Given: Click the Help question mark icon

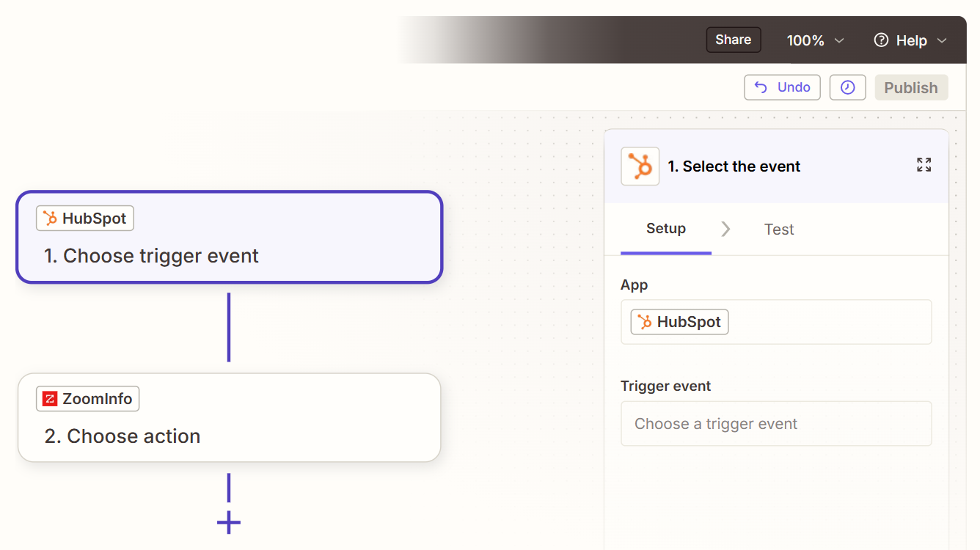Looking at the screenshot, I should (x=881, y=40).
